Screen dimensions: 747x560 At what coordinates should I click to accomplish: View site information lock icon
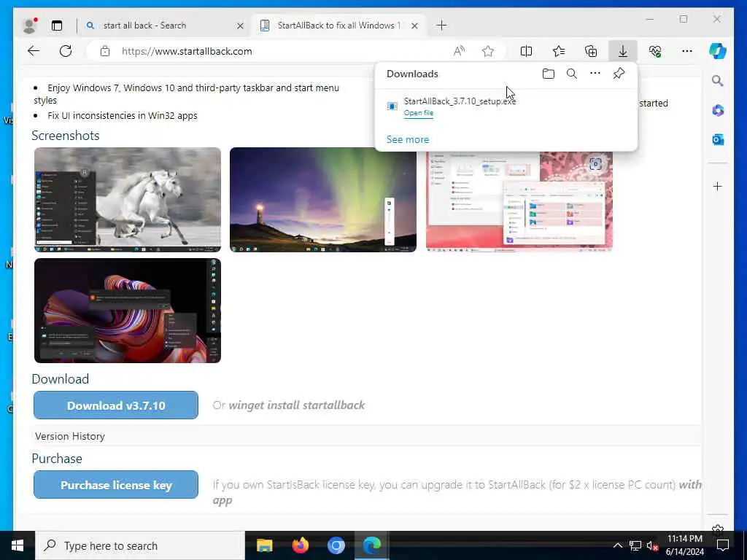[x=105, y=51]
